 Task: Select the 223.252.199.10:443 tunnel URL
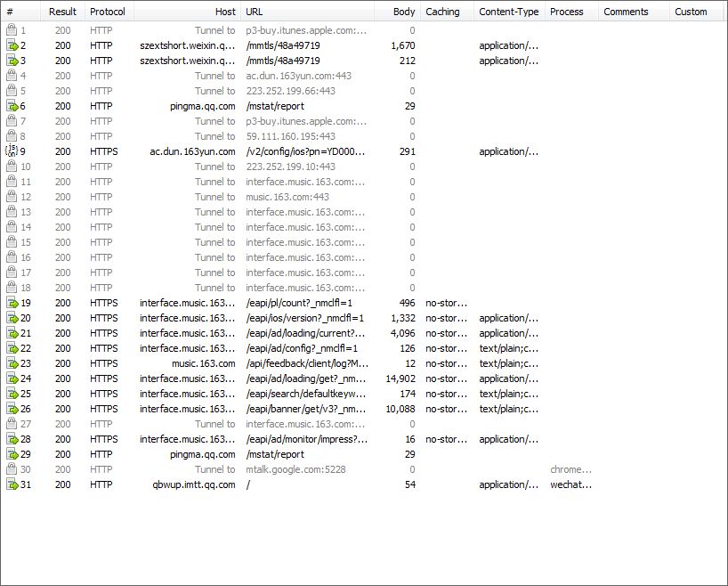pyautogui.click(x=291, y=167)
